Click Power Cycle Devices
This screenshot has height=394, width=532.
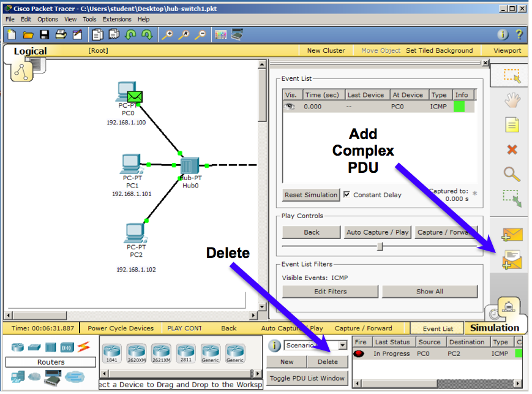pos(121,328)
